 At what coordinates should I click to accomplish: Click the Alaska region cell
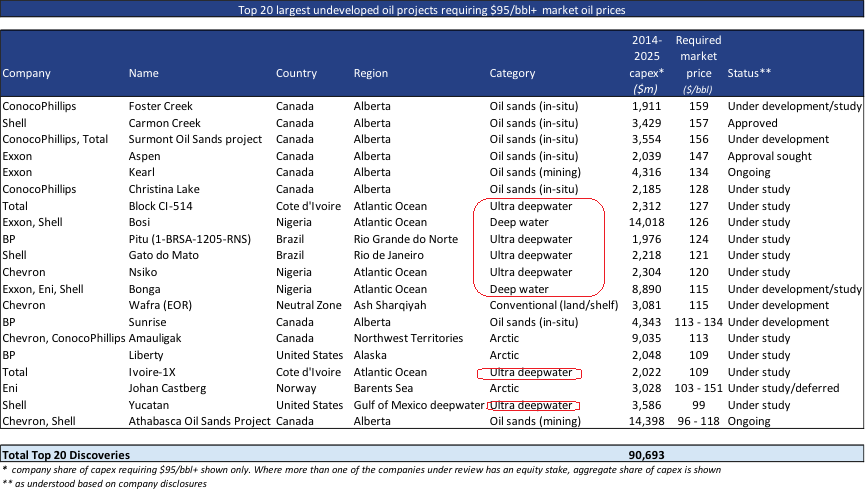[370, 355]
